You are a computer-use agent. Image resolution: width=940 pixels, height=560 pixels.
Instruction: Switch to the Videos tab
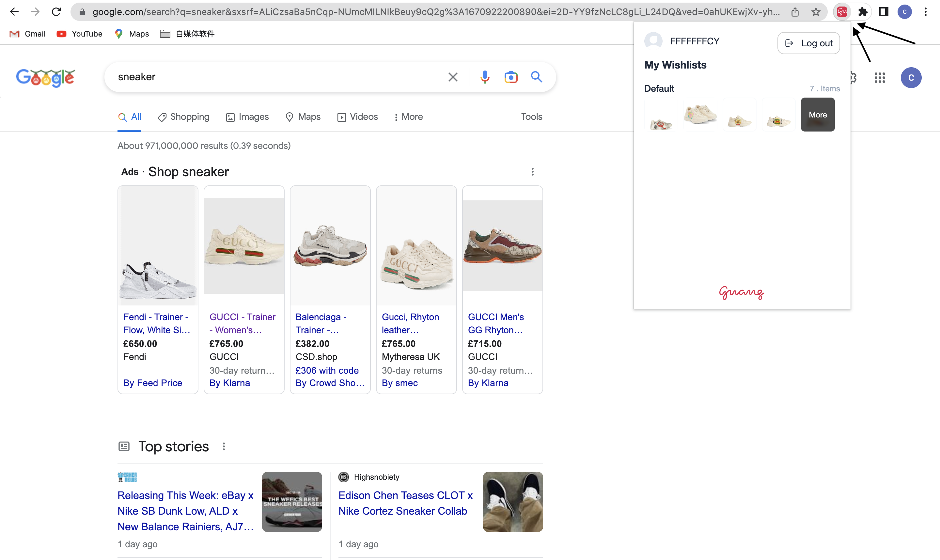357,117
